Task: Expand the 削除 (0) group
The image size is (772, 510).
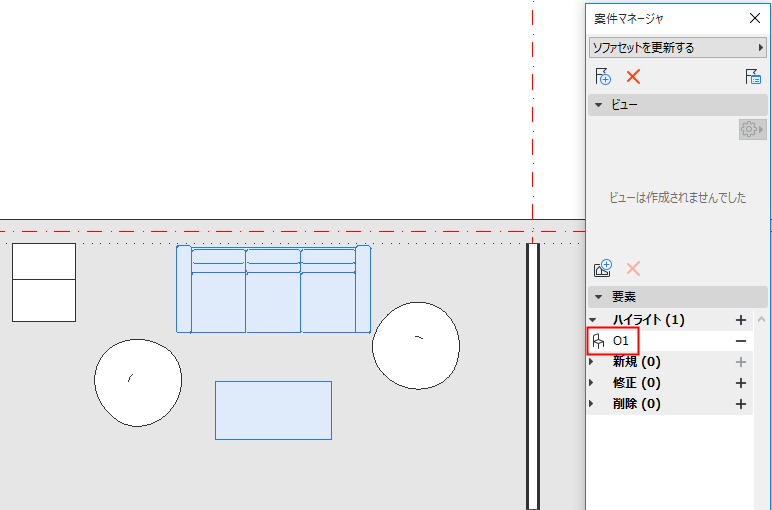Action: (592, 404)
